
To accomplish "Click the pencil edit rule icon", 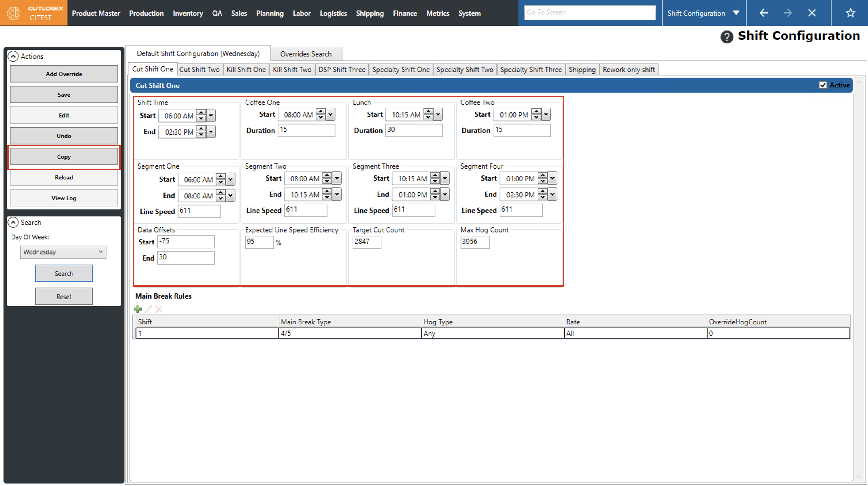I will (148, 309).
